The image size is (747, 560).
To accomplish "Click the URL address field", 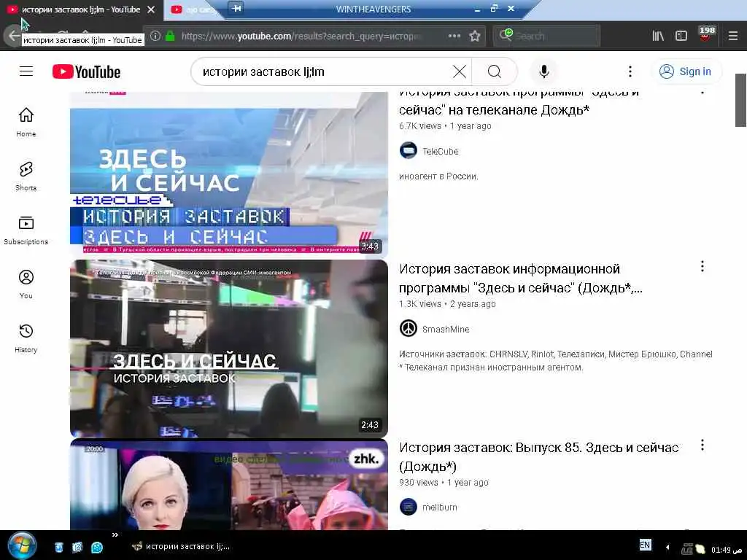I will coord(300,36).
